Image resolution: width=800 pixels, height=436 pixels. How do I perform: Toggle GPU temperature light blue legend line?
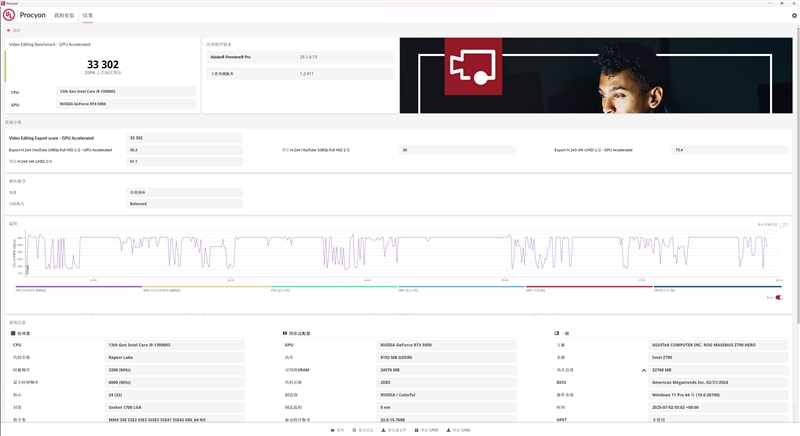point(461,287)
